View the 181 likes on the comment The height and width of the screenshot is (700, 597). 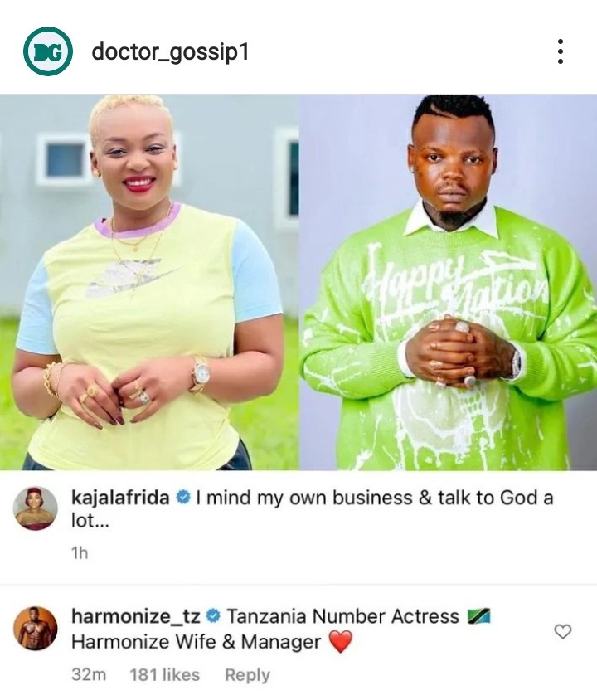point(165,674)
